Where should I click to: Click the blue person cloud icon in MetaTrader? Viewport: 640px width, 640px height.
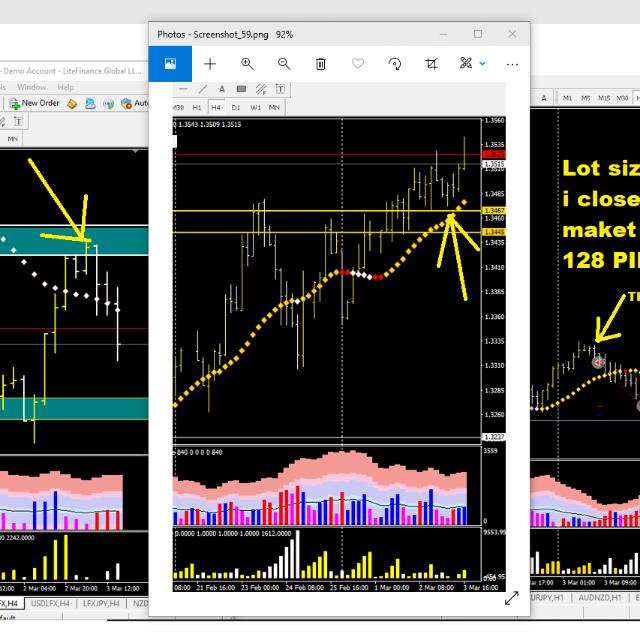coord(90,104)
